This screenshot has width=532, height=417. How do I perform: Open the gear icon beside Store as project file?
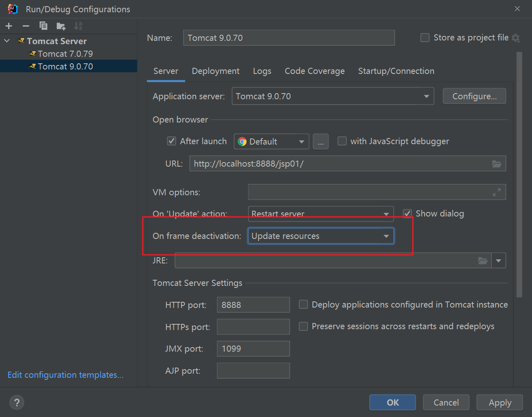click(x=516, y=38)
